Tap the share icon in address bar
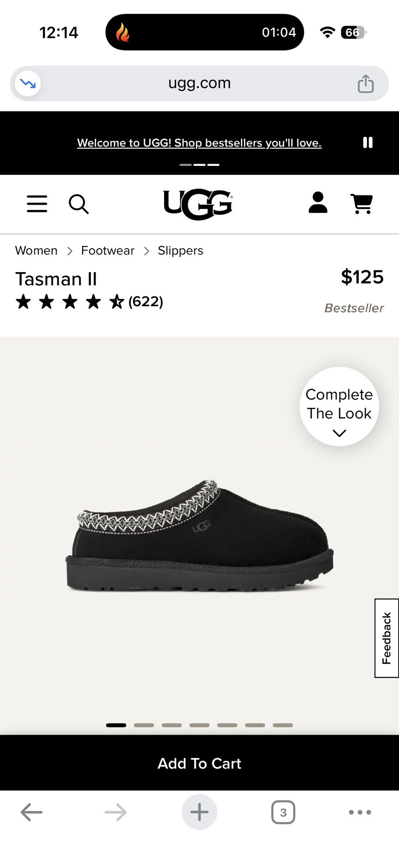This screenshot has height=868, width=399. (x=366, y=84)
